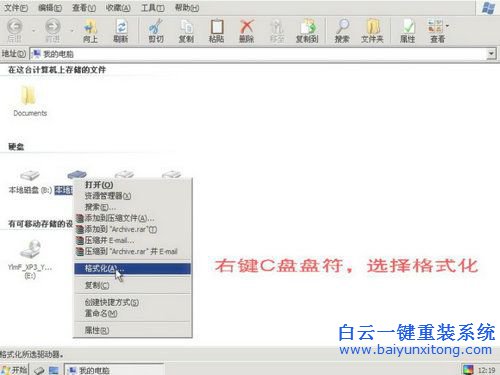Image resolution: width=500 pixels, height=375 pixels.
Task: Click the Copy (复制) toolbar icon
Action: pos(186,27)
